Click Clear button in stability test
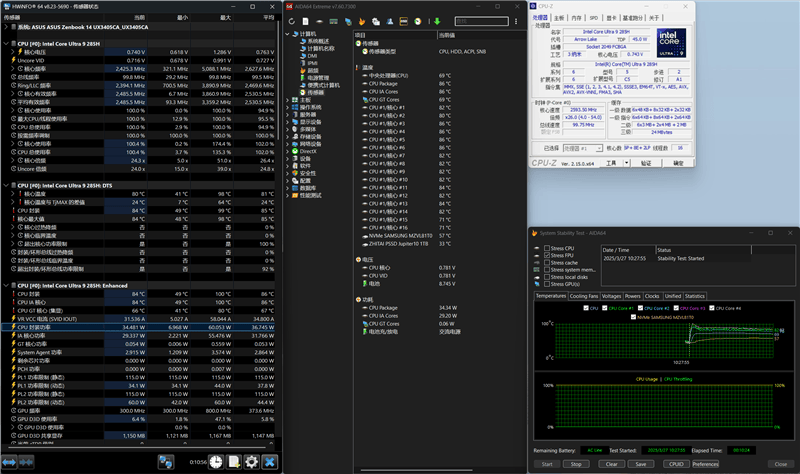This screenshot has height=474, width=800. 611,464
